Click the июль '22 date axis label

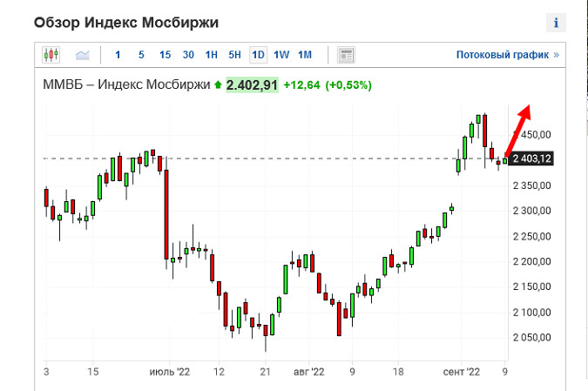[x=171, y=372]
